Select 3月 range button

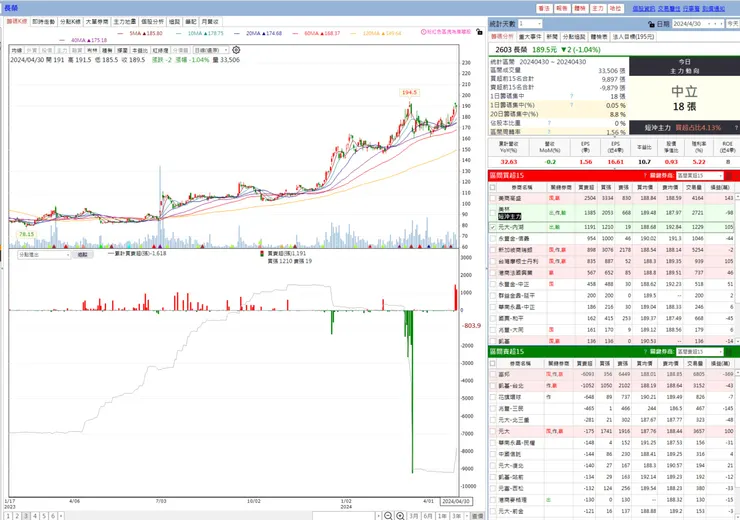tap(414, 516)
